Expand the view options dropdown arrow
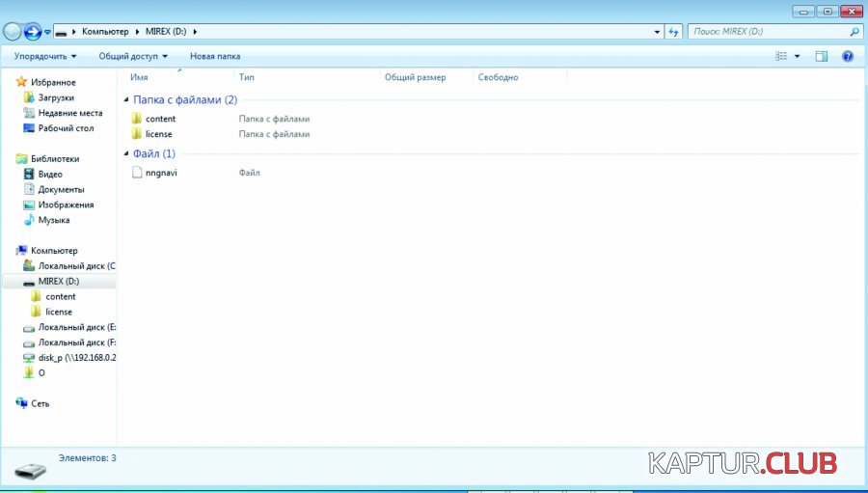 point(798,57)
